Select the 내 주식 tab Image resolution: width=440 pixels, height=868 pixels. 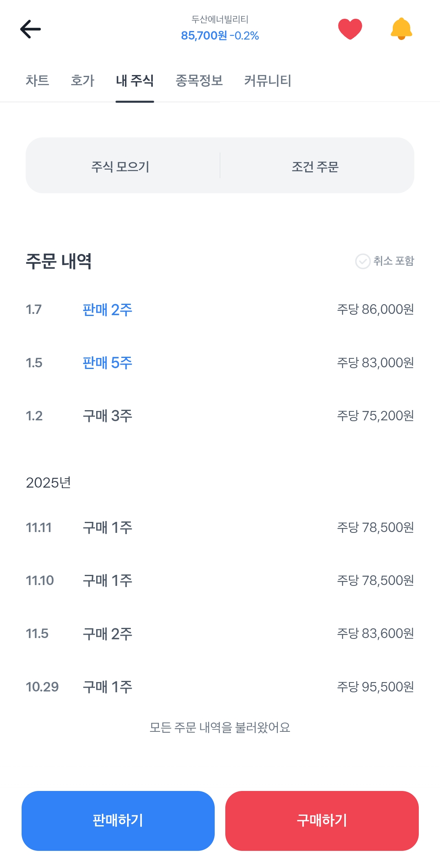[134, 81]
